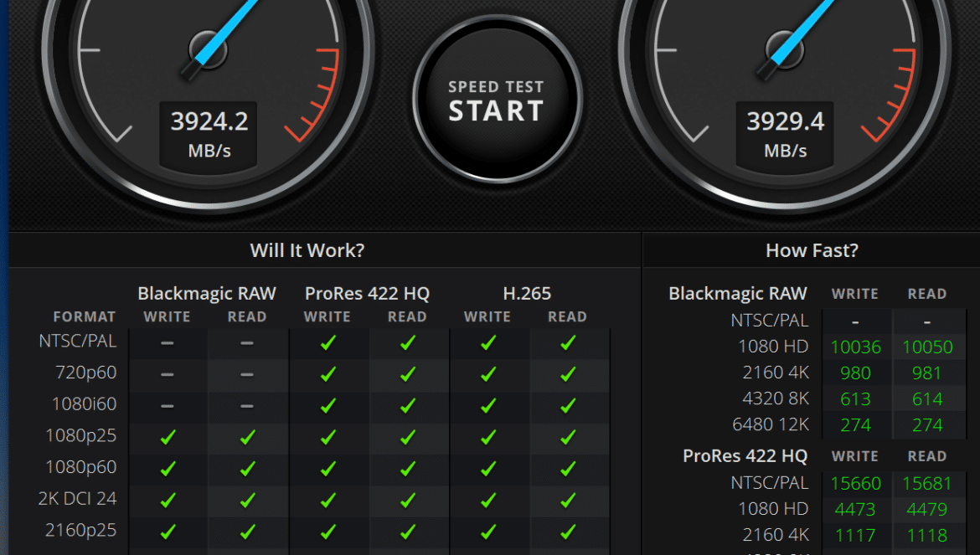
Task: Select the "NTSC/PAL" row label in Will It Work
Action: (78, 341)
